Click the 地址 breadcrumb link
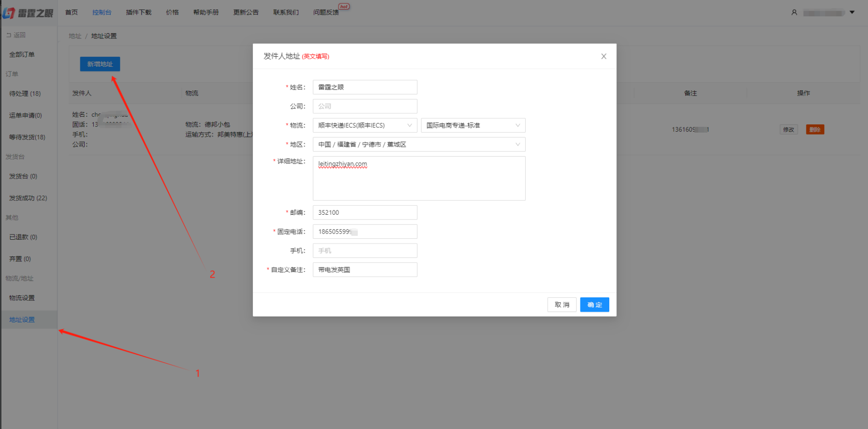Image resolution: width=868 pixels, height=429 pixels. [75, 36]
